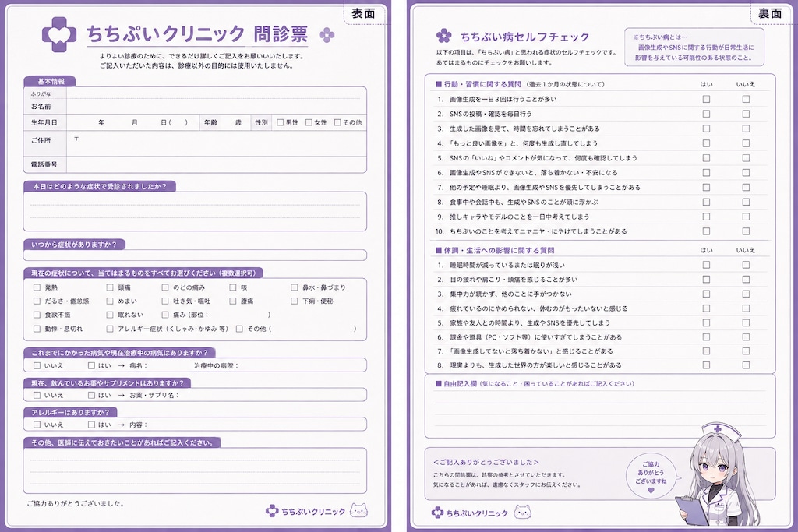The height and width of the screenshot is (532, 798).
Task: Mark はい for 集中力が続かず row
Action: (706, 294)
